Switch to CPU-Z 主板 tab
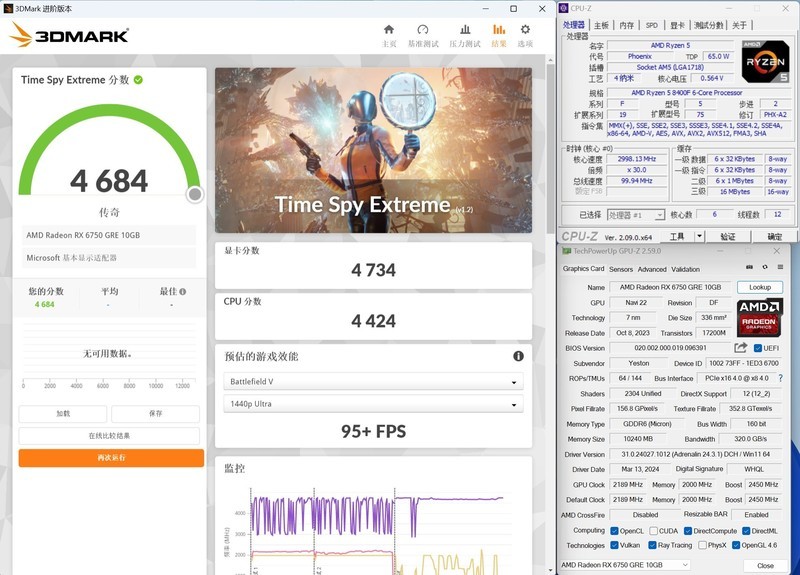 [601, 25]
